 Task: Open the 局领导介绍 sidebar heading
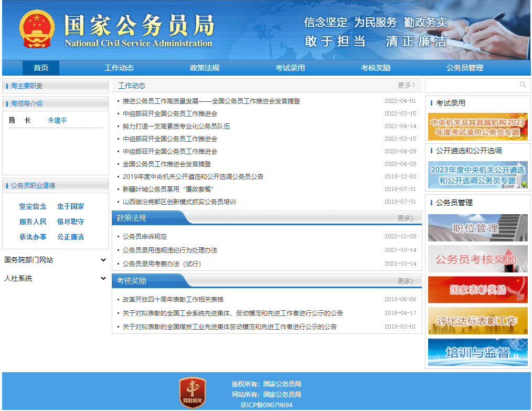coord(27,103)
